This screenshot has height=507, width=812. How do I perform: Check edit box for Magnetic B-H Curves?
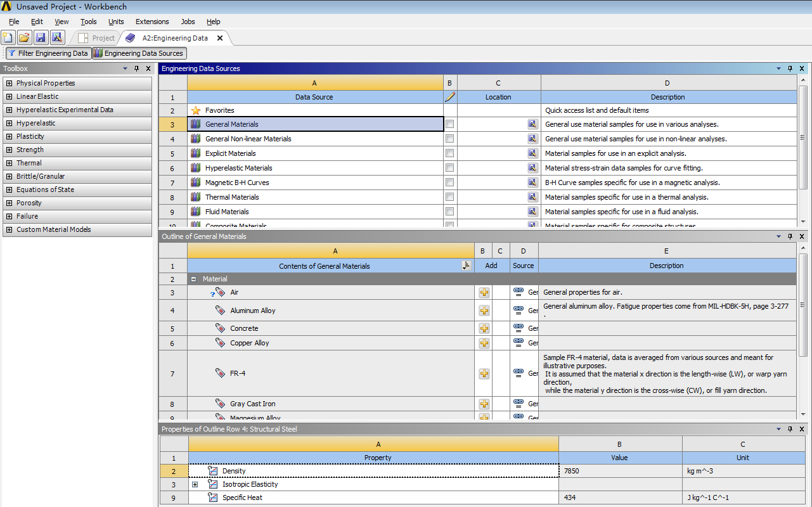[x=450, y=183]
